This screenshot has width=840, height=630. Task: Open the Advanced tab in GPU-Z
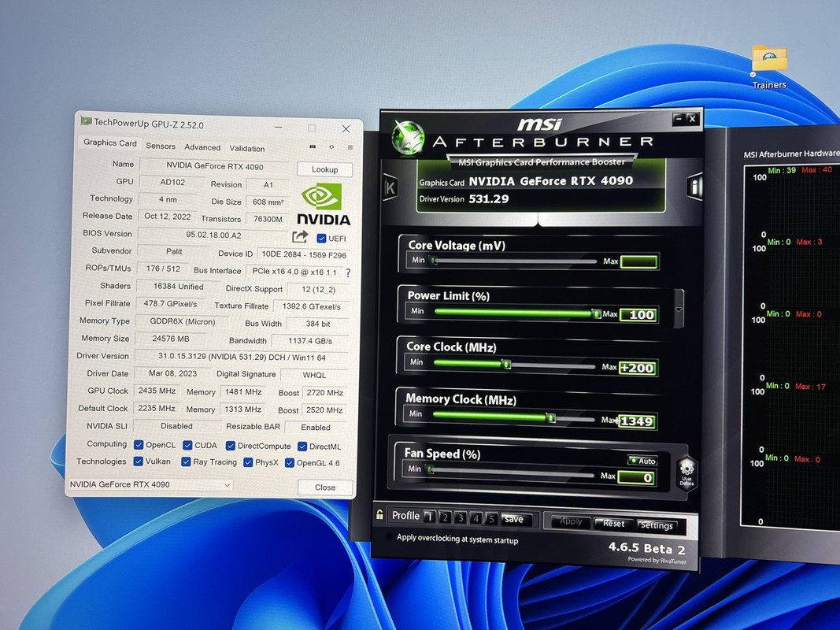pyautogui.click(x=202, y=147)
